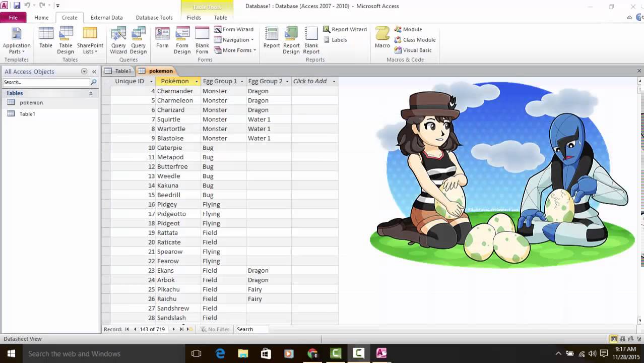
Task: Create a Blank Report
Action: [x=311, y=41]
